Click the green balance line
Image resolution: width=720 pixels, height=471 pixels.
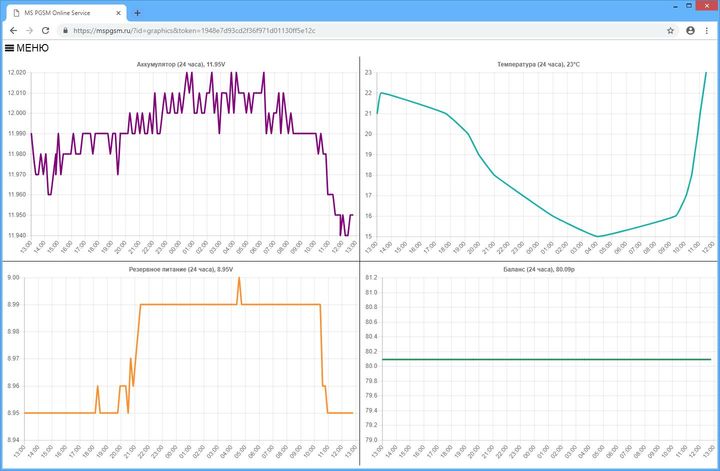(540, 359)
